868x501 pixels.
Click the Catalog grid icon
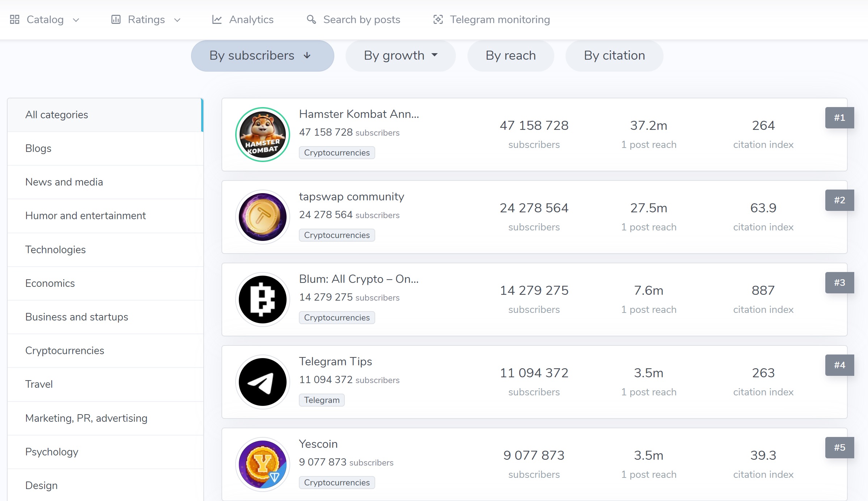(x=14, y=20)
